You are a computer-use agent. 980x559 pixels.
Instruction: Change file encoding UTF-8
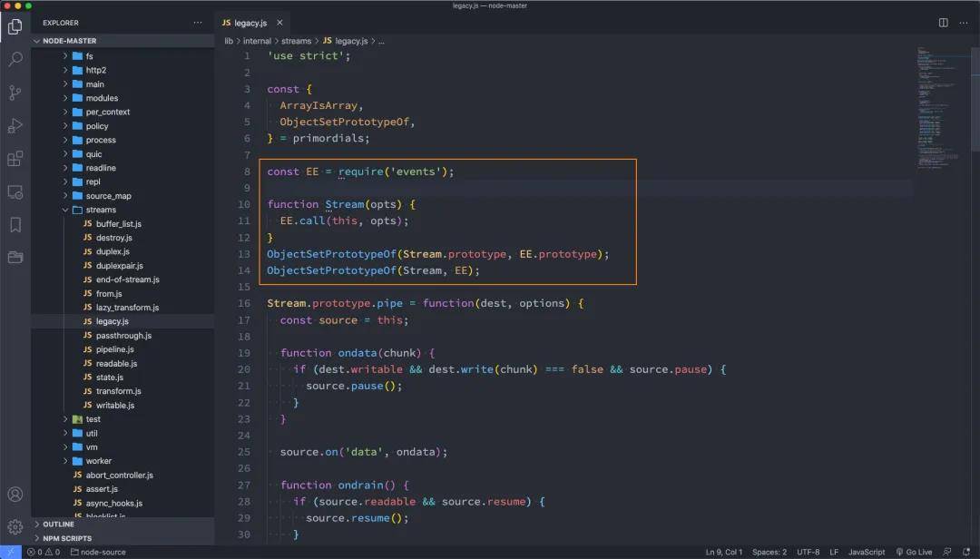[x=808, y=552]
